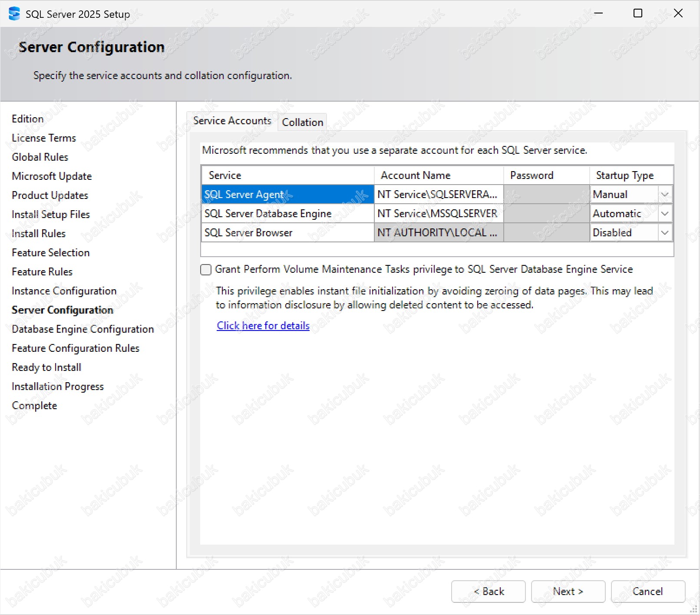Click the Edition step in the sidebar
Viewport: 700px width, 615px height.
pos(28,119)
